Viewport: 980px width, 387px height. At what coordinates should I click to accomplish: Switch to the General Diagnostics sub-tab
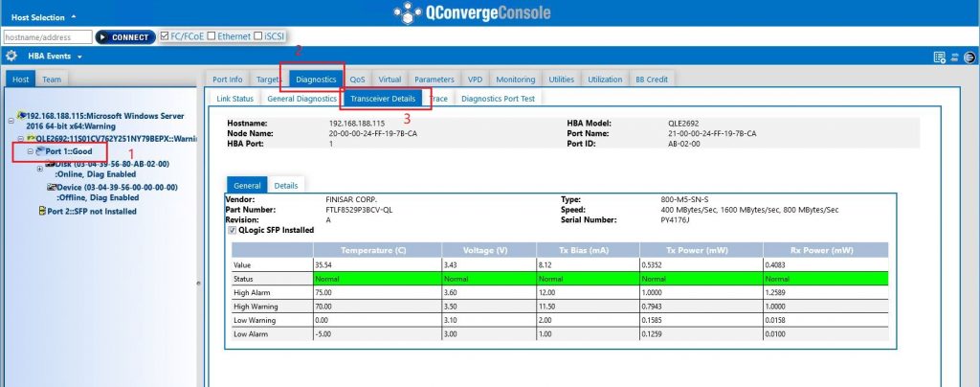301,99
